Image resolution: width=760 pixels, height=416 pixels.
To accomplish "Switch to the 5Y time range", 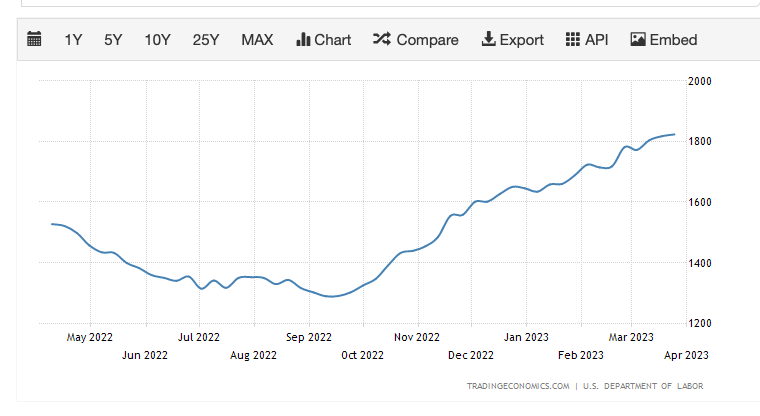I will coord(113,40).
